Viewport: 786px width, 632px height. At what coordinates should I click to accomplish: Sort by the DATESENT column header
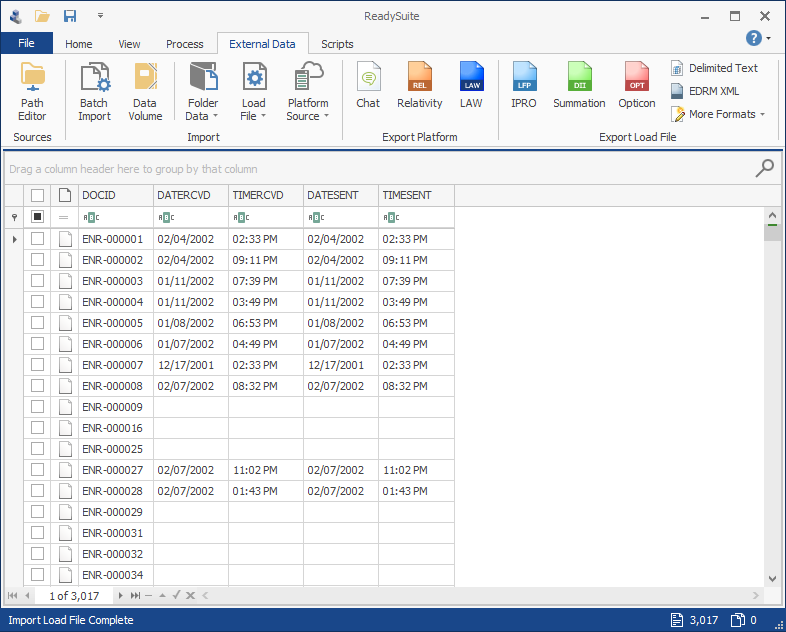tap(341, 195)
